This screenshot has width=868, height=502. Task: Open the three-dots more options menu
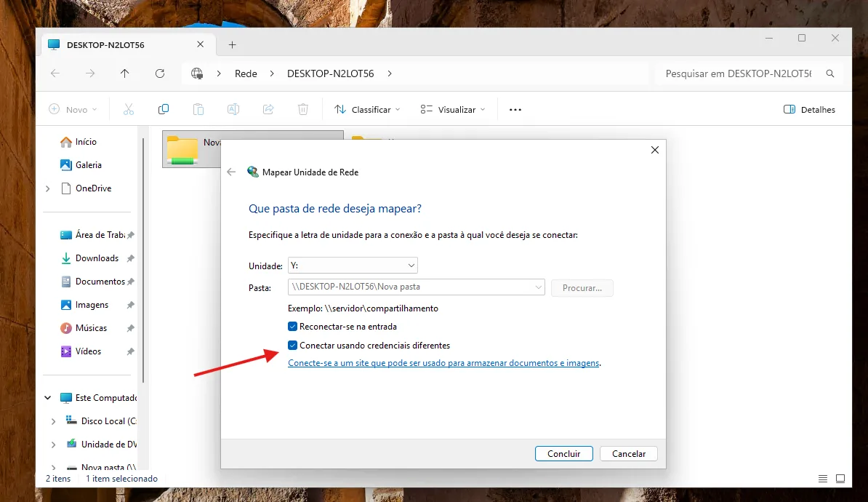pyautogui.click(x=515, y=110)
